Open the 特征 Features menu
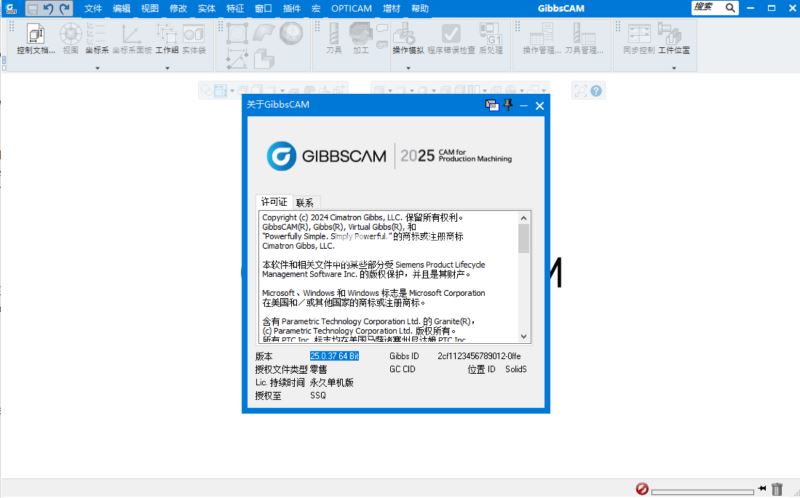This screenshot has width=800, height=498. pos(235,9)
